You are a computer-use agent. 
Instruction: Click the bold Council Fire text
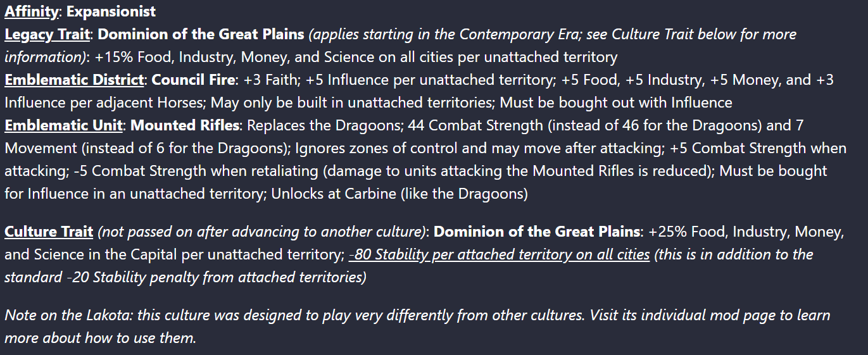click(192, 80)
